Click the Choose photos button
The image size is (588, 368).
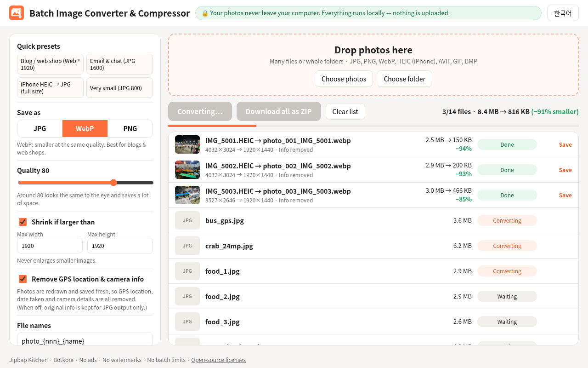[x=344, y=79]
